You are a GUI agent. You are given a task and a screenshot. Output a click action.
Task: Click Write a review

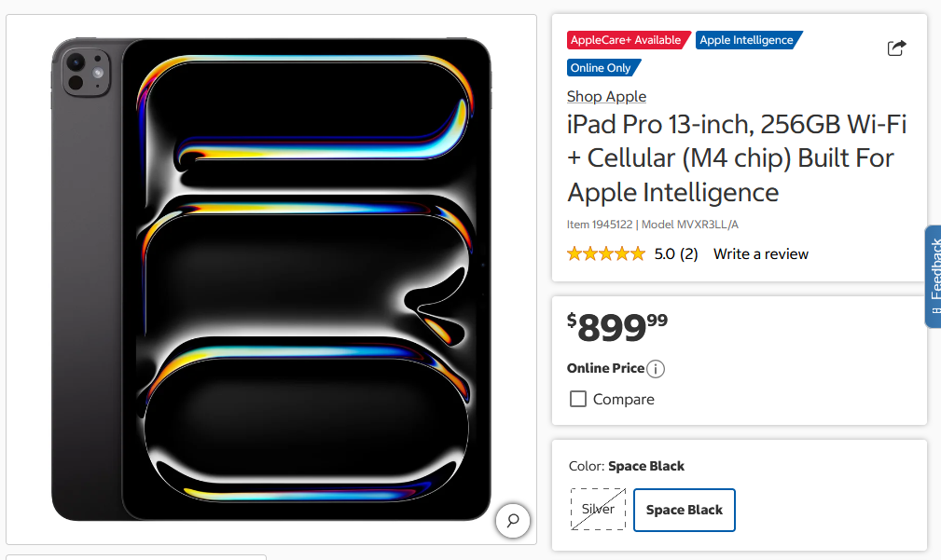[760, 253]
